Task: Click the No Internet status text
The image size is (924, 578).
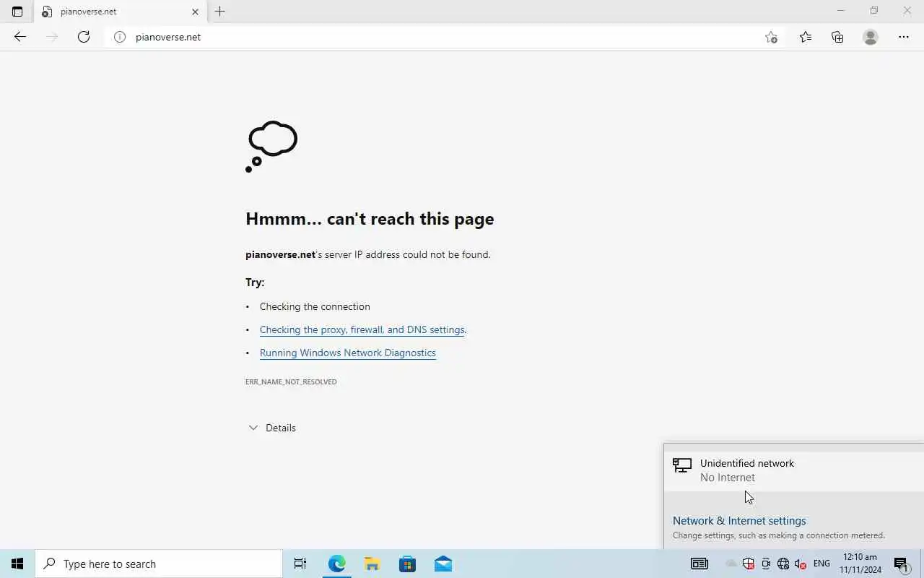Action: tap(728, 478)
